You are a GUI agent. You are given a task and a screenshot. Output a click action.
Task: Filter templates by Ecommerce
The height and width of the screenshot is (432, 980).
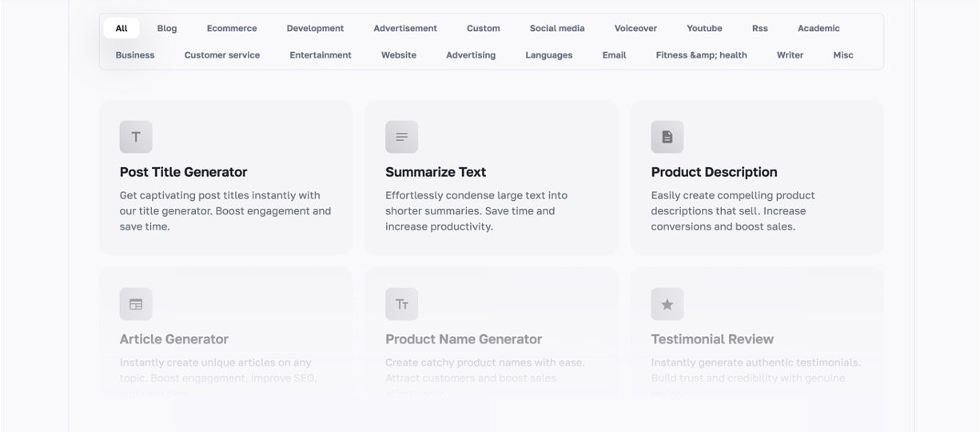(x=232, y=28)
